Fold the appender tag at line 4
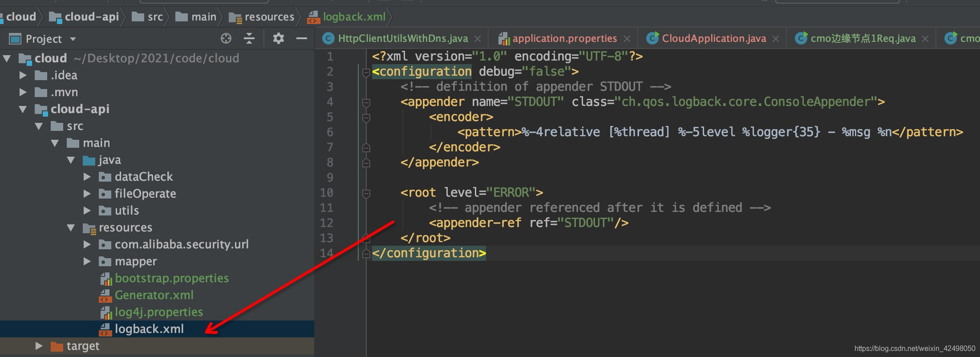Viewport: 980px width, 357px height. [366, 102]
